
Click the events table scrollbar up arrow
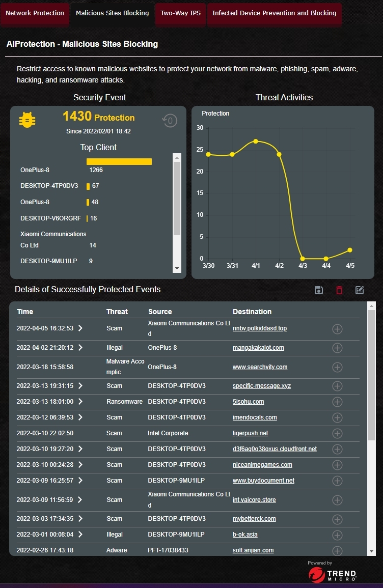(371, 306)
